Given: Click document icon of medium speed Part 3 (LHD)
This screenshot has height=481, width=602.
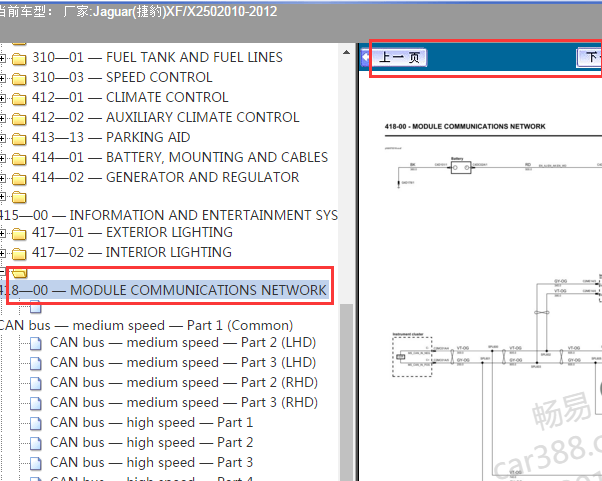Looking at the screenshot, I should (36, 363).
